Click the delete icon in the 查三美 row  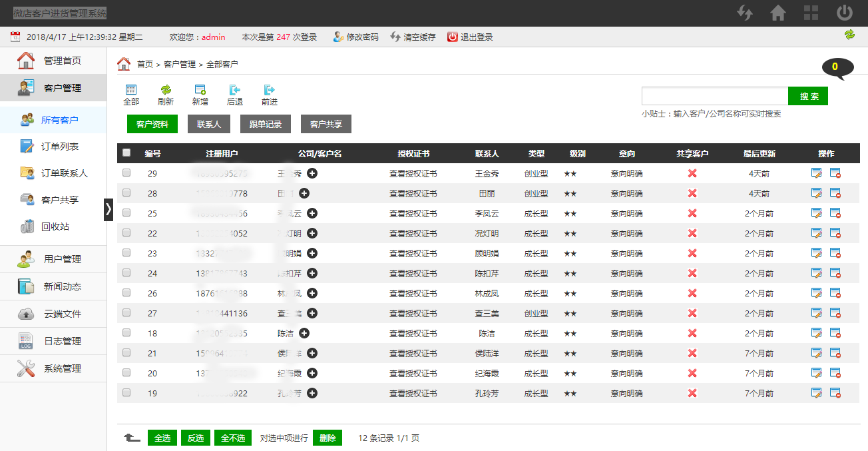[835, 313]
